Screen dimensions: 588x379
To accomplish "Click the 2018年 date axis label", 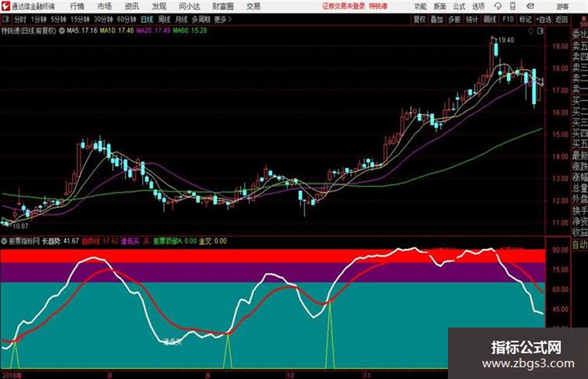I will tap(12, 375).
